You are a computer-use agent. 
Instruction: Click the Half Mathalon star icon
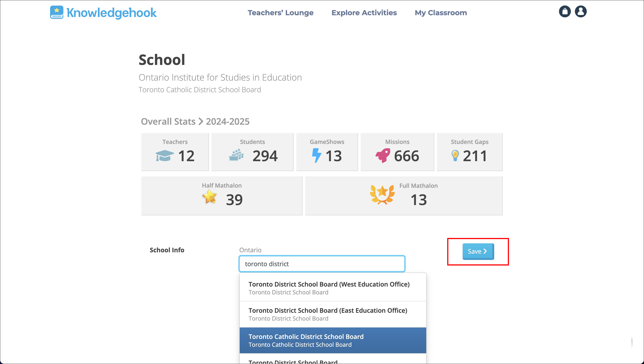tap(210, 197)
